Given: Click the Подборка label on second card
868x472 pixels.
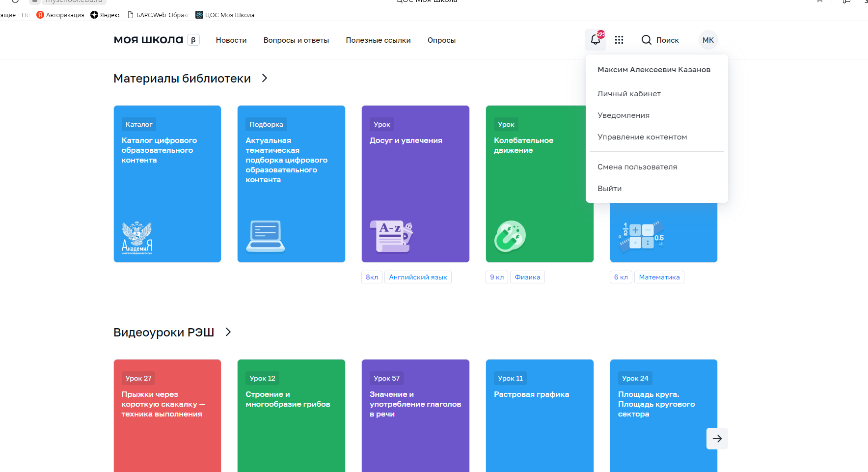Looking at the screenshot, I should pos(266,124).
